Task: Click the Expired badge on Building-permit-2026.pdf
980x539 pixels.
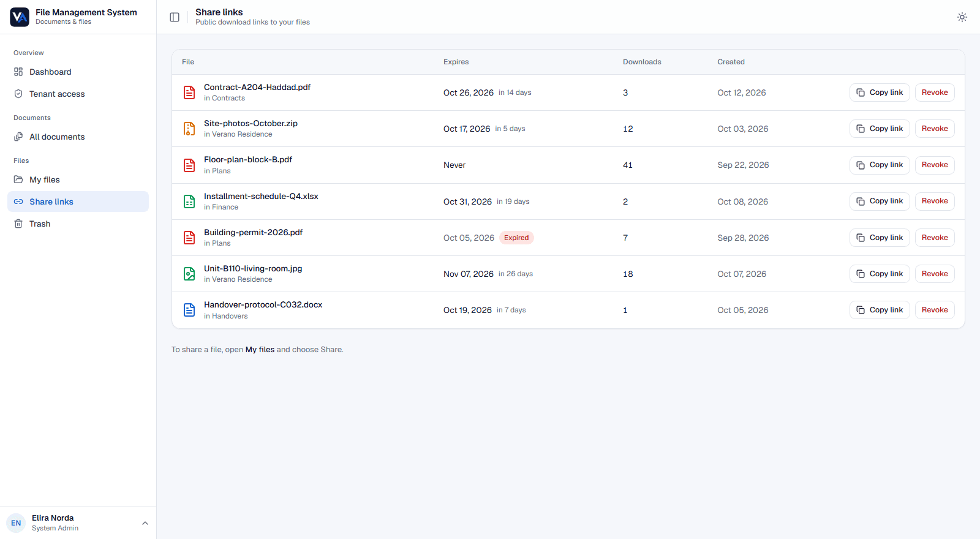Action: pos(516,238)
